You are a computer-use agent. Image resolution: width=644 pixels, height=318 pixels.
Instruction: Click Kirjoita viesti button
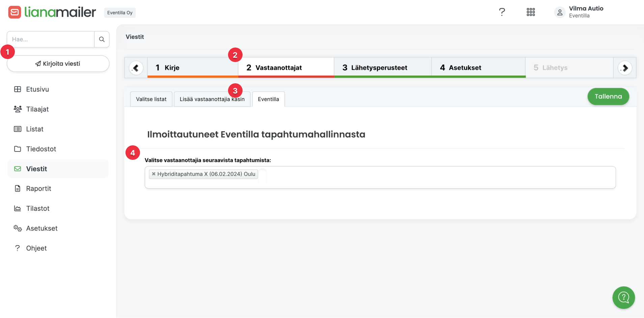[x=58, y=64]
